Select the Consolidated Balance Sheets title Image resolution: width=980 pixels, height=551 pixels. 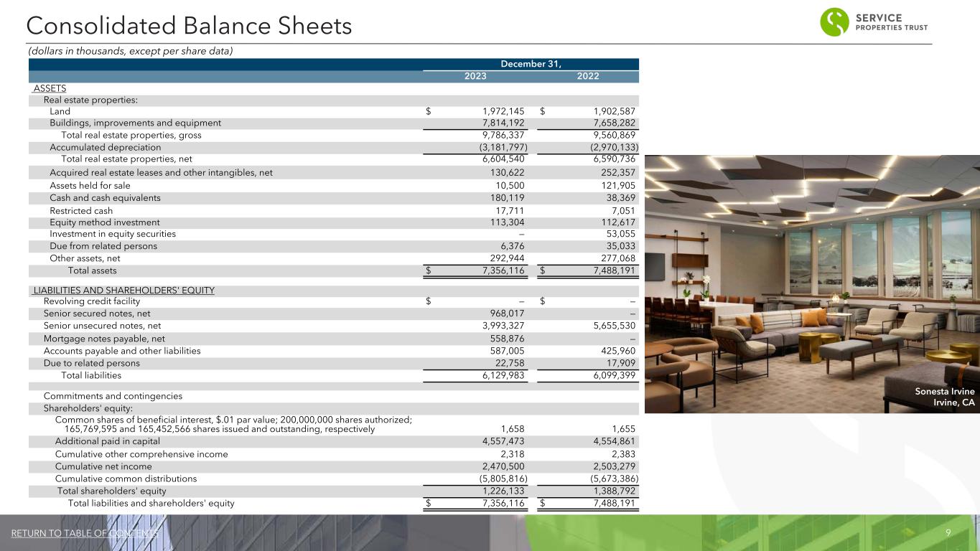point(189,27)
